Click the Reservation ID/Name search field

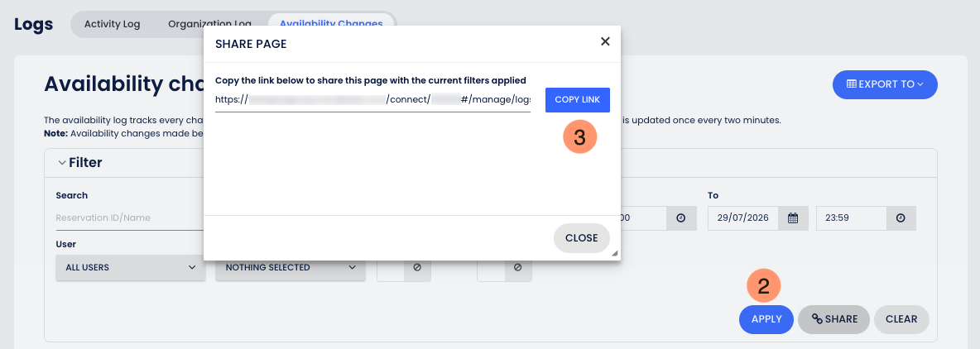(x=129, y=218)
